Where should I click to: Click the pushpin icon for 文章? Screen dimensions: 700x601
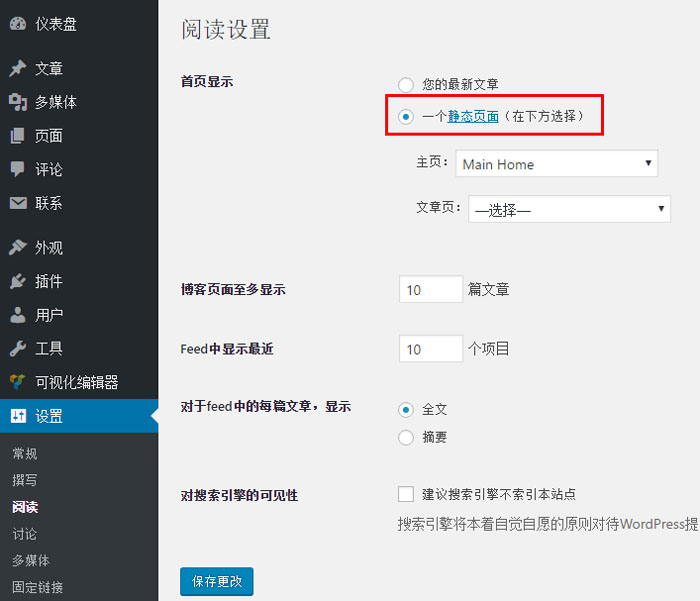[x=18, y=69]
